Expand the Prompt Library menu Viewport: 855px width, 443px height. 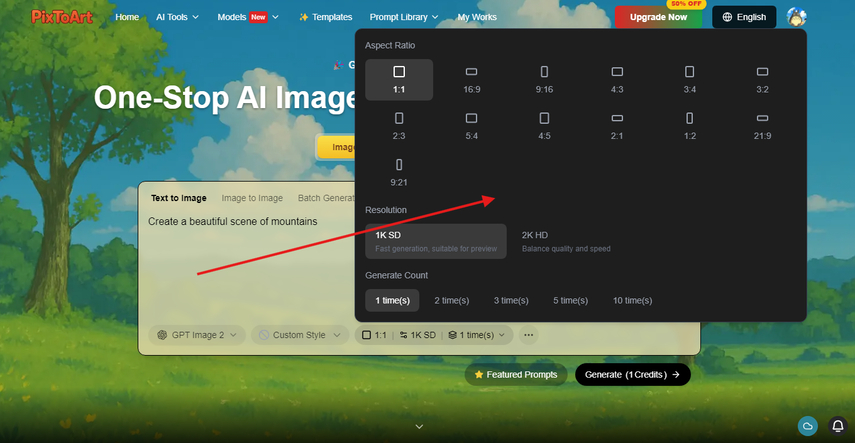[404, 17]
